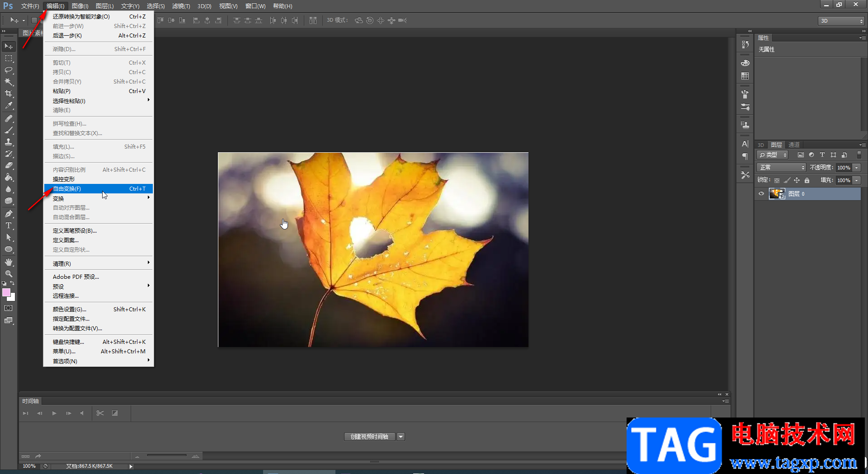
Task: Select the Magic Wand tool
Action: pos(9,82)
